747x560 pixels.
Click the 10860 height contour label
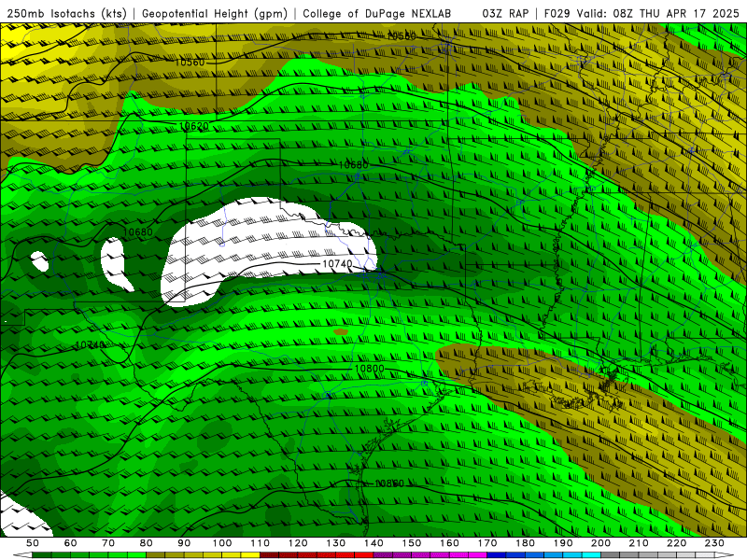click(389, 483)
